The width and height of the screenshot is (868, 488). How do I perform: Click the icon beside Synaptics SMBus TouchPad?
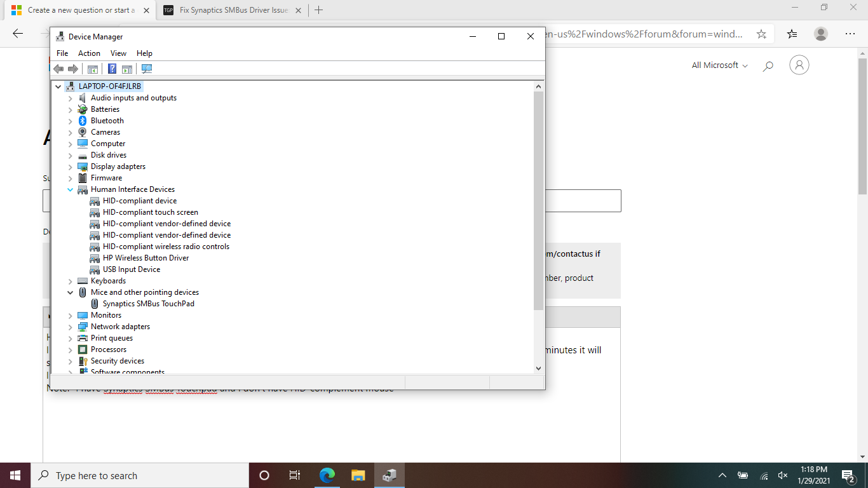(95, 304)
